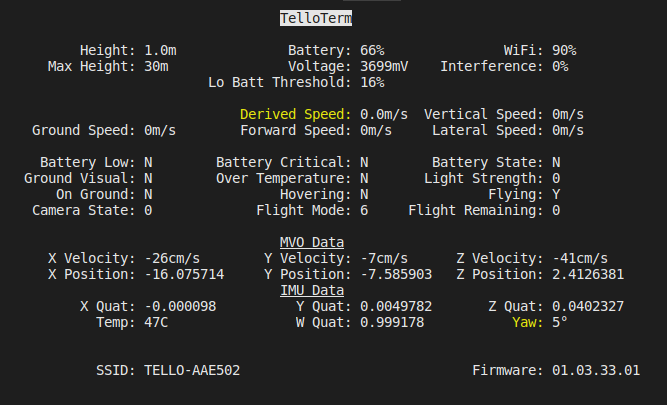Select the Battery percentage value 66%
The width and height of the screenshot is (667, 405).
[x=372, y=50]
